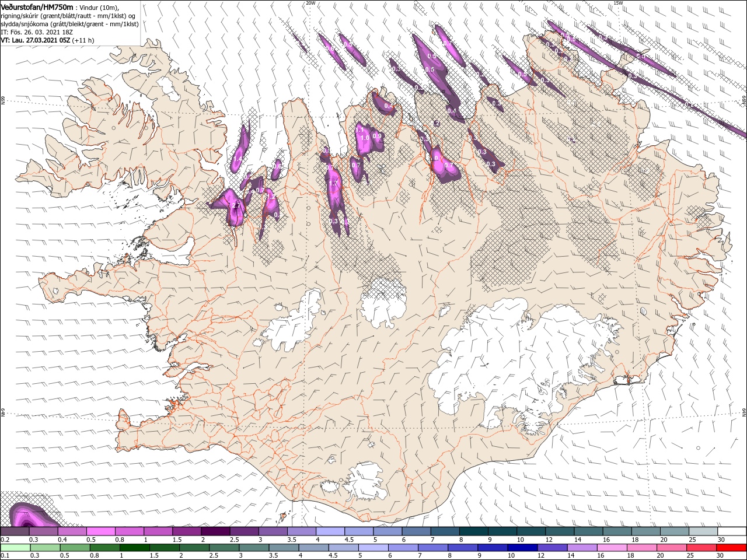Click the snow-scale swatch between 6 and 7
The image size is (747, 560).
416,531
